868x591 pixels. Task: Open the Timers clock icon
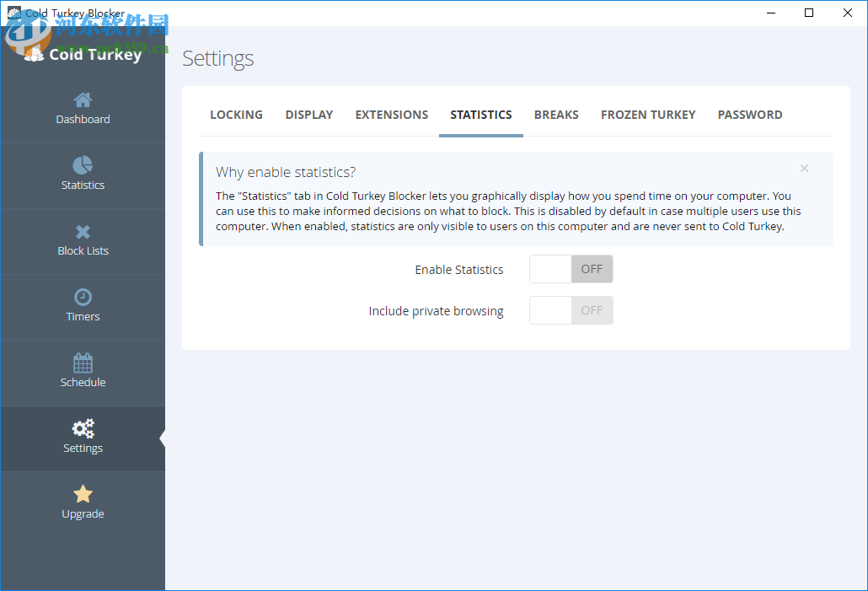[83, 297]
